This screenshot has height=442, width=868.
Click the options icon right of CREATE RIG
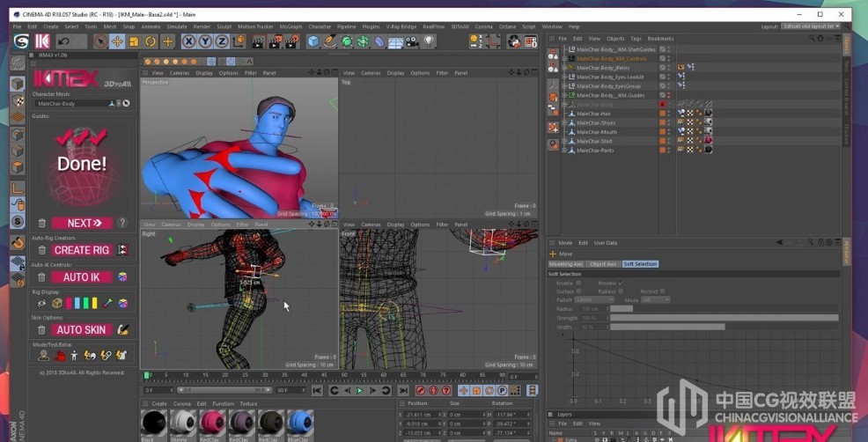[123, 250]
